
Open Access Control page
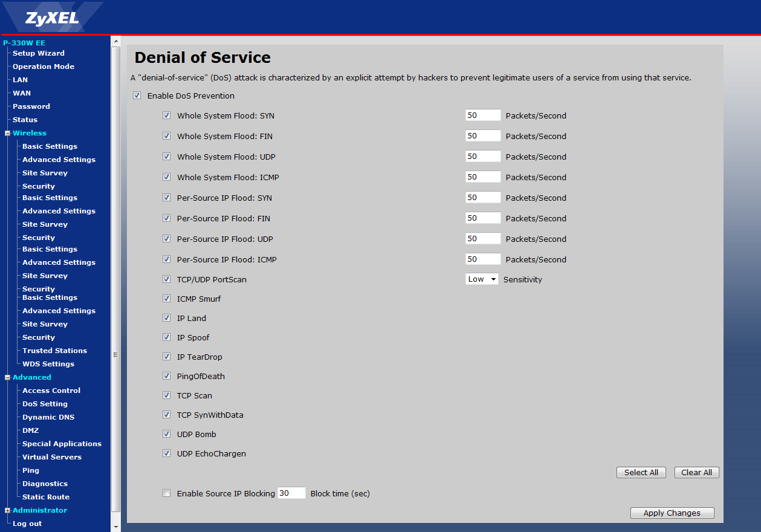(x=51, y=391)
